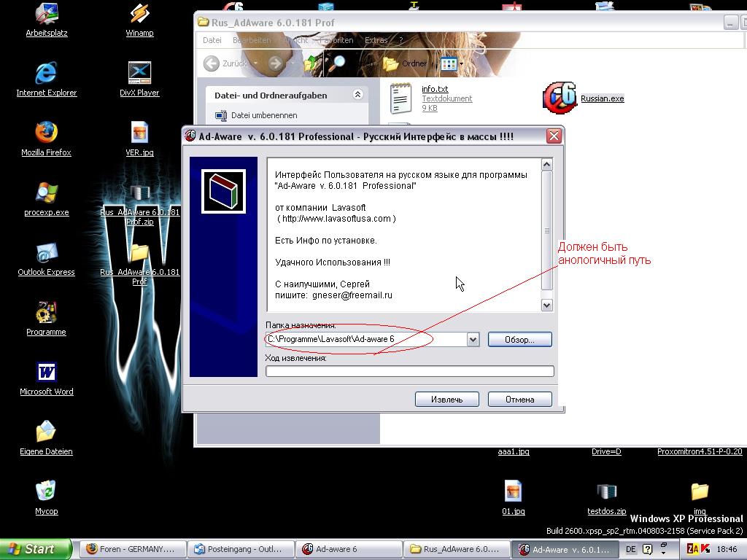Open the Extras menu in Explorer
The width and height of the screenshot is (747, 560).
tap(376, 40)
